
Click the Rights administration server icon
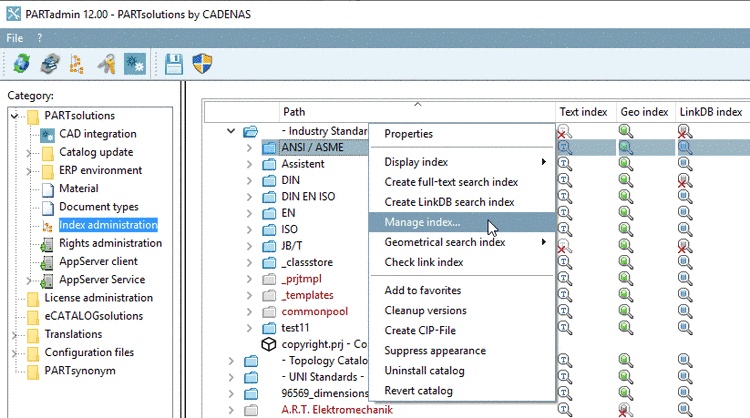pos(47,244)
